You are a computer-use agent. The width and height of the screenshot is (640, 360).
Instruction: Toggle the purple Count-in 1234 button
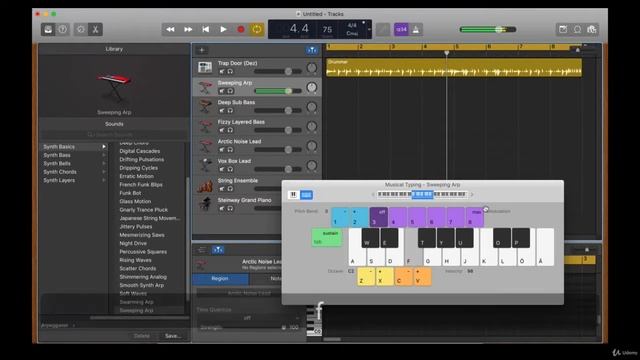pos(401,29)
